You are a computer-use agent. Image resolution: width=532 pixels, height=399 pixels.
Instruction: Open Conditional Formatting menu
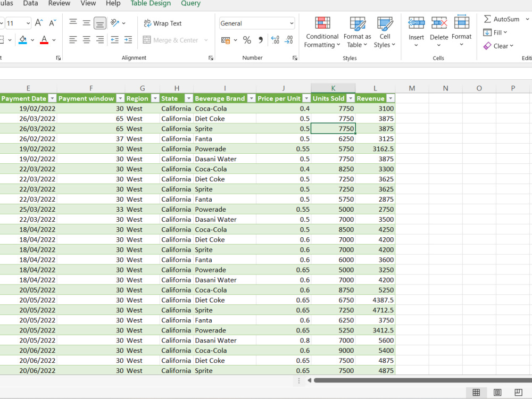coord(322,32)
